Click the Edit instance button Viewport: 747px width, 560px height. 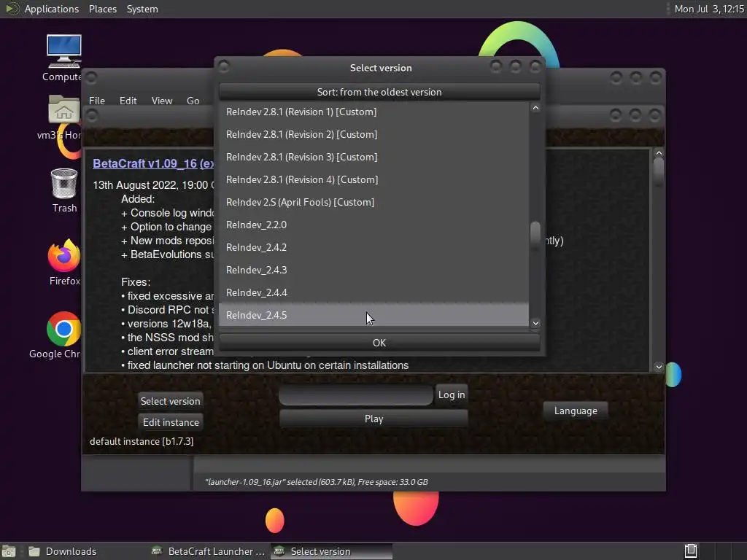coord(171,422)
